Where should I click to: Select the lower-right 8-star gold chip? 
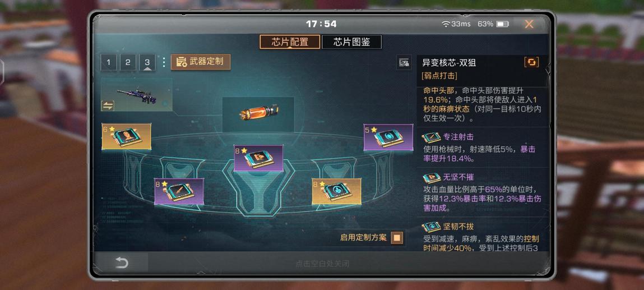(336, 191)
